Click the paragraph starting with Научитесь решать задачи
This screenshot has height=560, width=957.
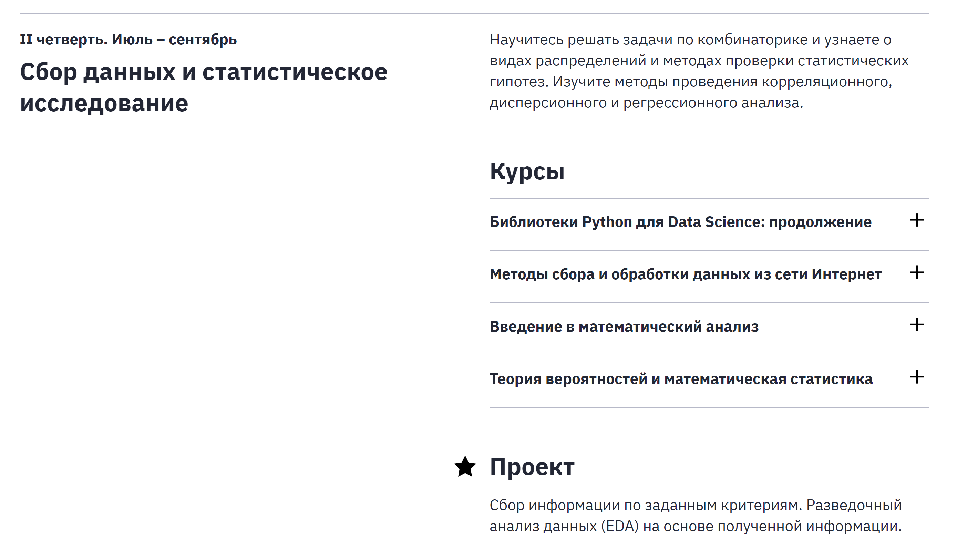pyautogui.click(x=699, y=71)
